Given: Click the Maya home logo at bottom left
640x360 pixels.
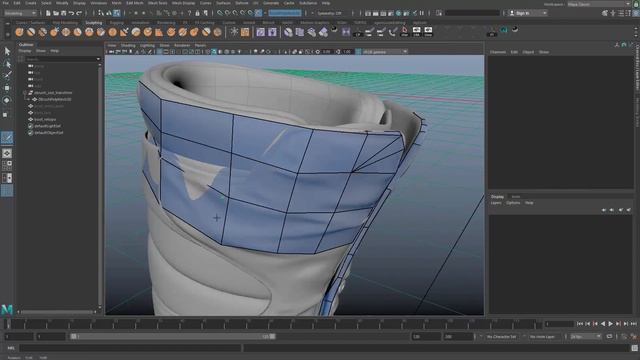Looking at the screenshot, I should click(7, 310).
